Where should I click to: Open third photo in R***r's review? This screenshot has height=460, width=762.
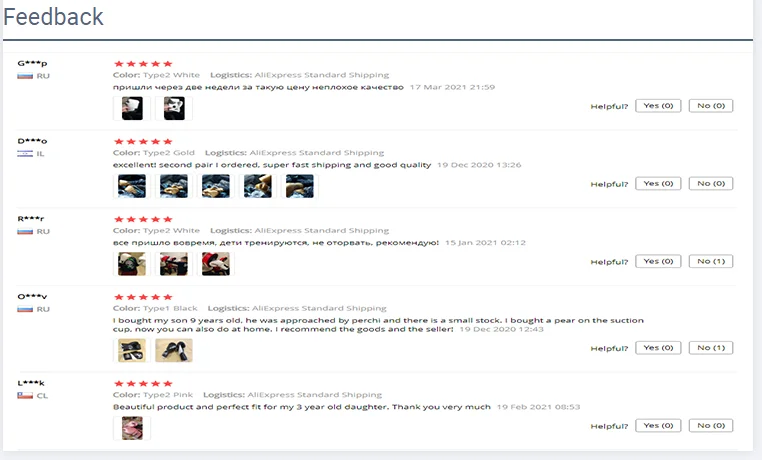coord(216,264)
